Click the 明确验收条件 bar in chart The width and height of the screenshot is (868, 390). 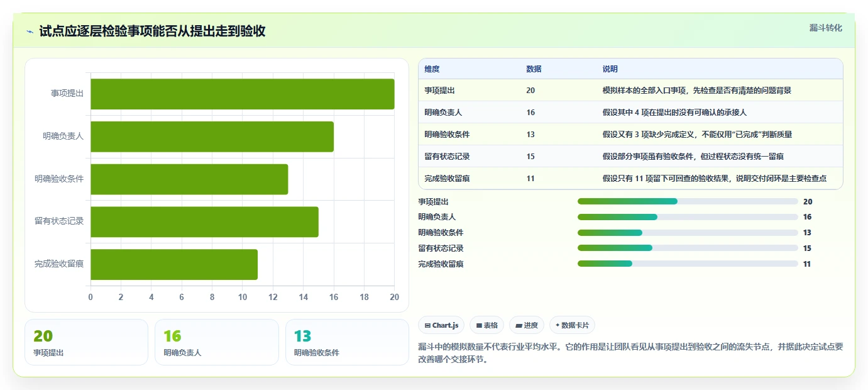point(189,179)
